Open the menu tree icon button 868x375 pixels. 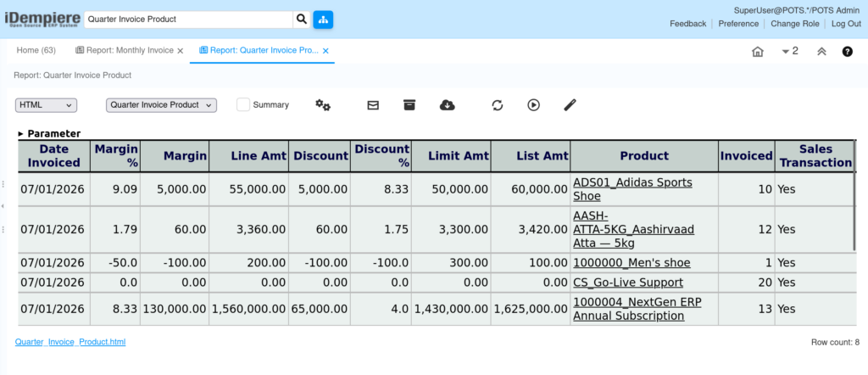[x=323, y=20]
